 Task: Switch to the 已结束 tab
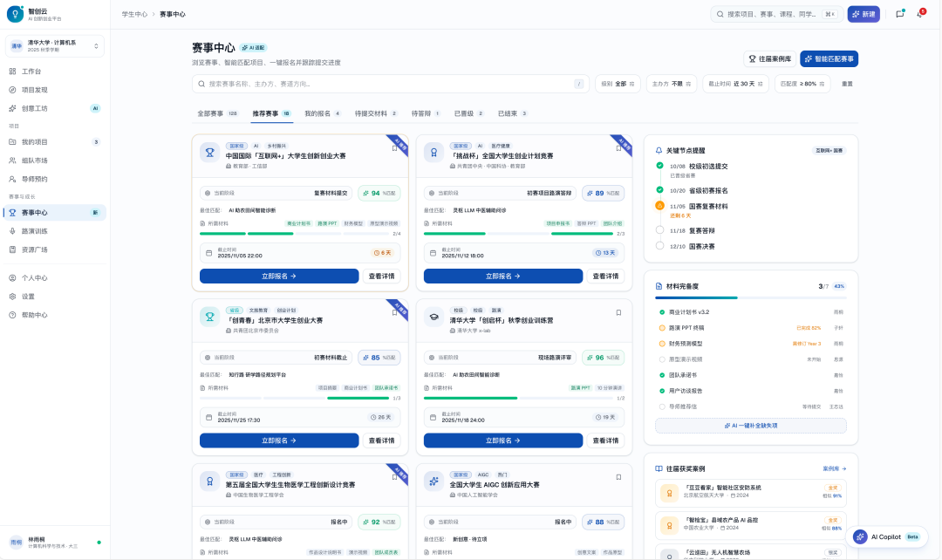tap(512, 113)
